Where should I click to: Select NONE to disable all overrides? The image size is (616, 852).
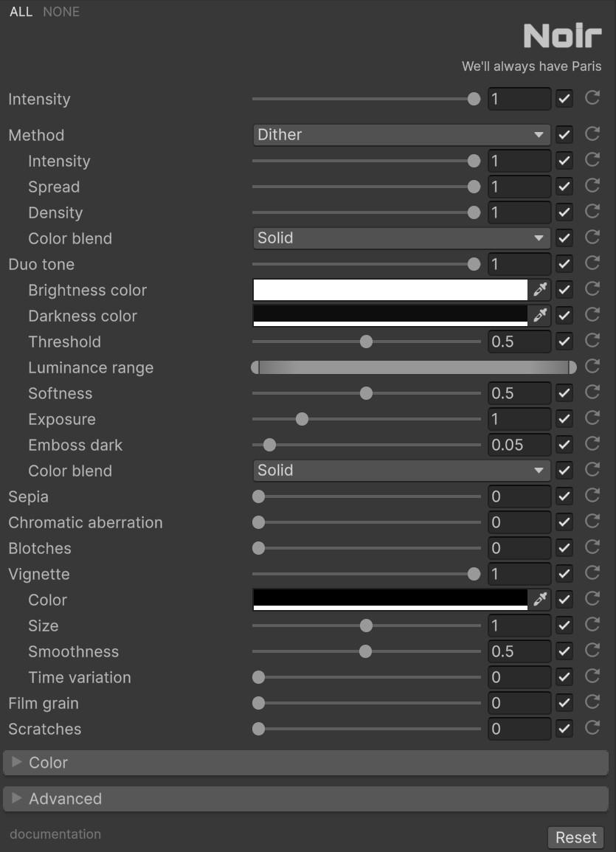[61, 12]
